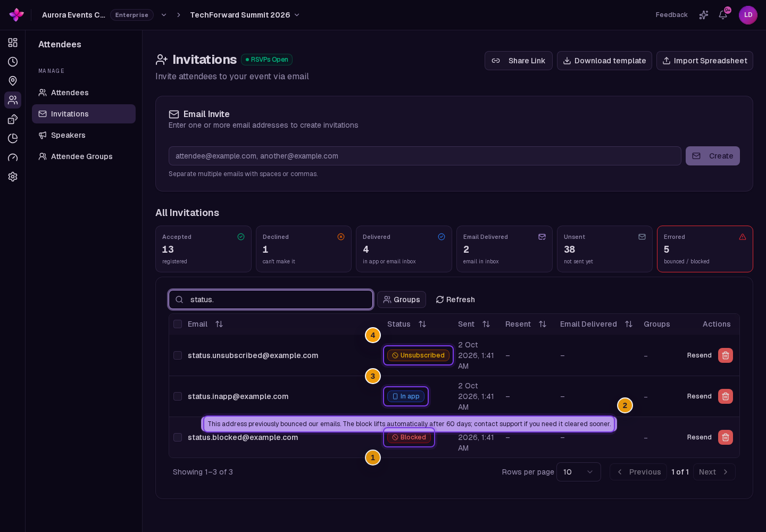The image size is (766, 532).
Task: Expand the Aurora Events organization chevron
Action: [x=164, y=15]
